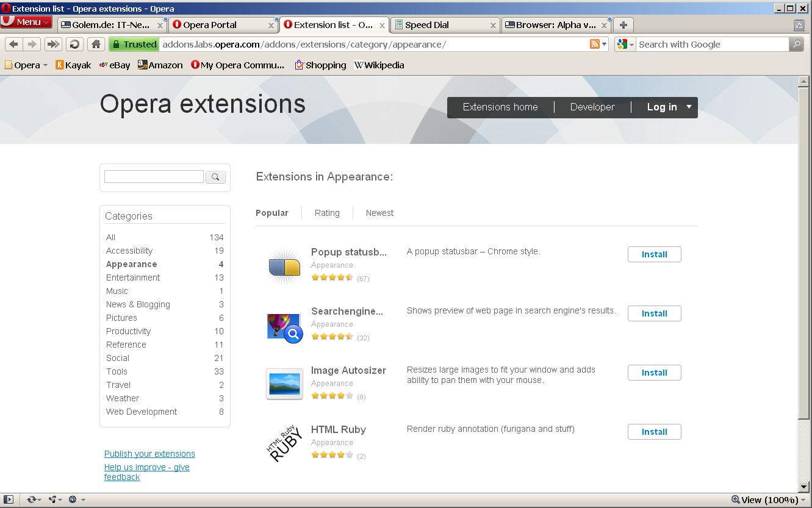Click the magnifier button beside extensions search box
Image resolution: width=812 pixels, height=508 pixels.
(215, 177)
